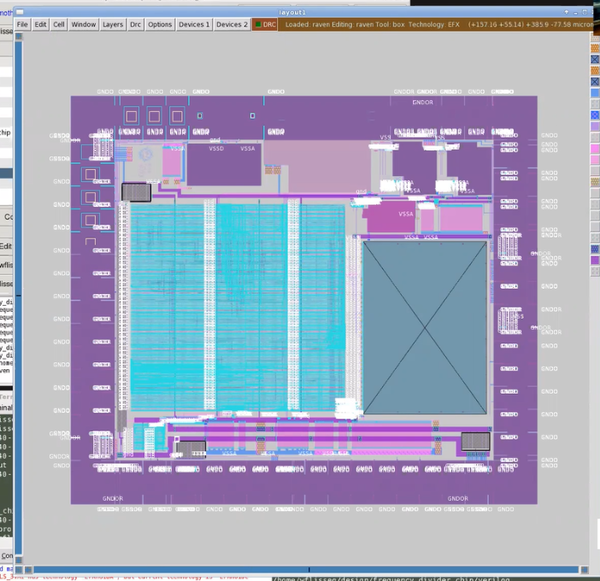
Task: Click the button at right end of horizontal scrollbar
Action: pyautogui.click(x=584, y=570)
